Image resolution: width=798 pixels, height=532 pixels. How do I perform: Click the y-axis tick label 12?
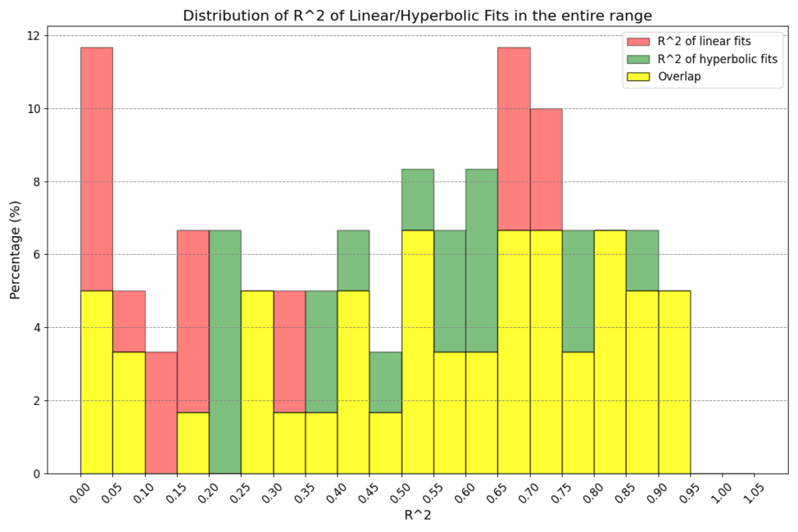click(34, 36)
